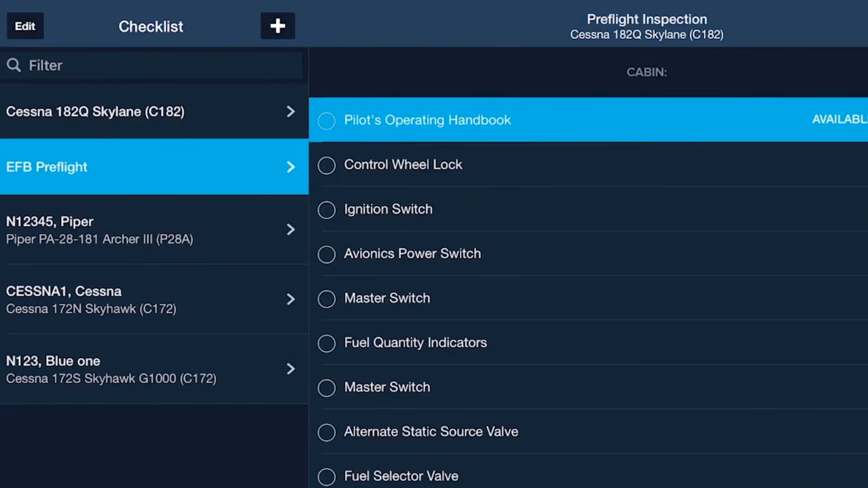Click Piper PA-28-181 Archer III subtitle
This screenshot has height=488, width=868.
pyautogui.click(x=99, y=239)
